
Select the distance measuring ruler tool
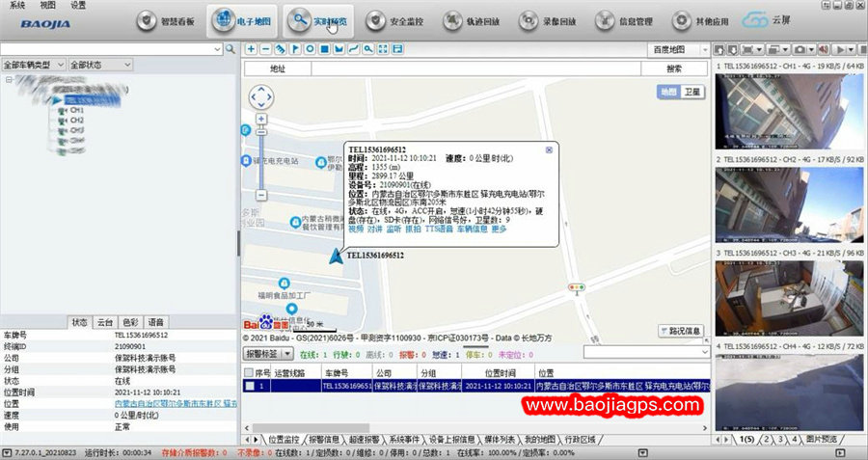pyautogui.click(x=281, y=49)
